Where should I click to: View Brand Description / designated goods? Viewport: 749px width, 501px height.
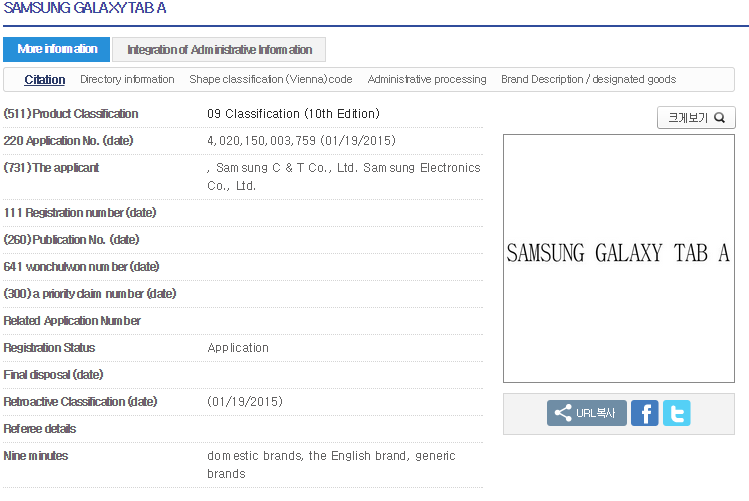[588, 79]
